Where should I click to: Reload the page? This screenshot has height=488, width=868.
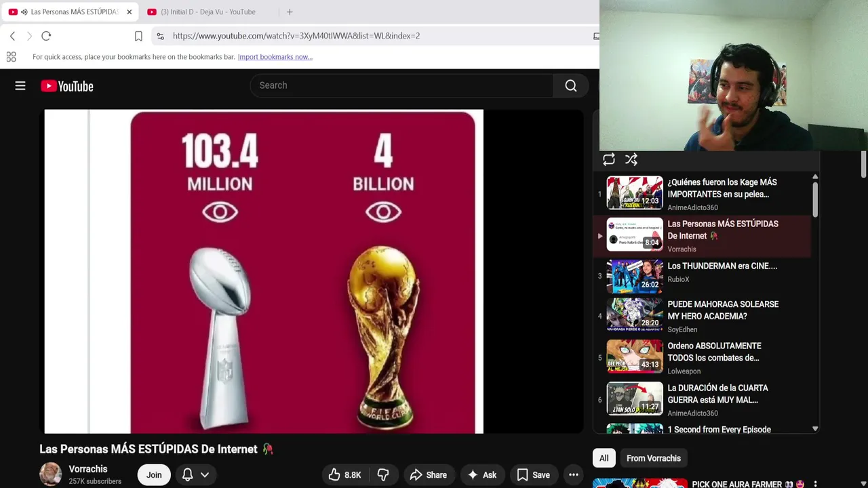(46, 36)
